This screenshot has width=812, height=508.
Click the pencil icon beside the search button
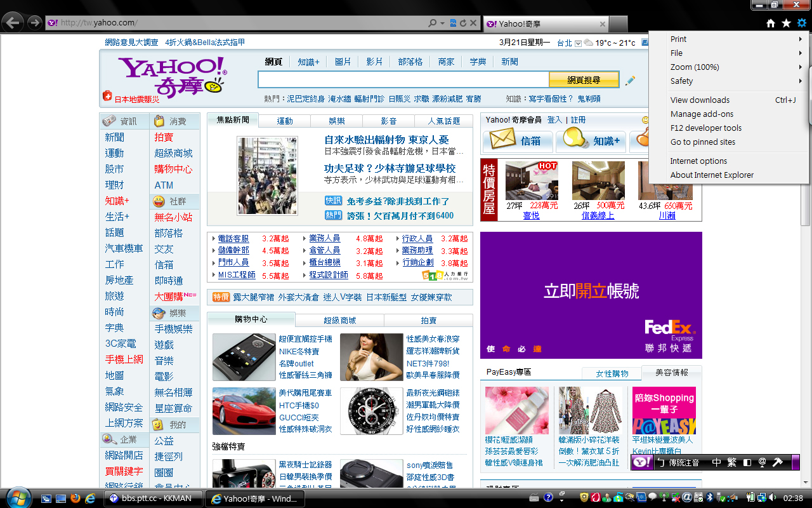click(630, 81)
